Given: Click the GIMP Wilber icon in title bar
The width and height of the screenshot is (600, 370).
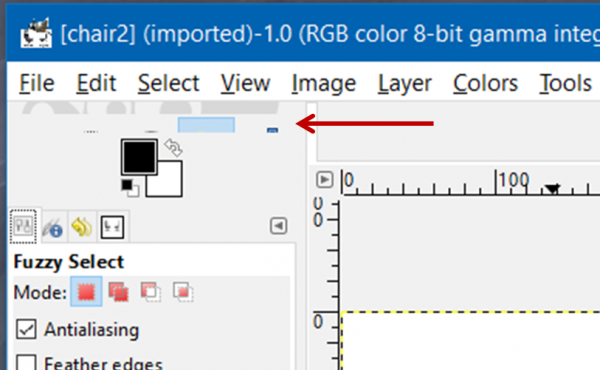Looking at the screenshot, I should pos(36,33).
